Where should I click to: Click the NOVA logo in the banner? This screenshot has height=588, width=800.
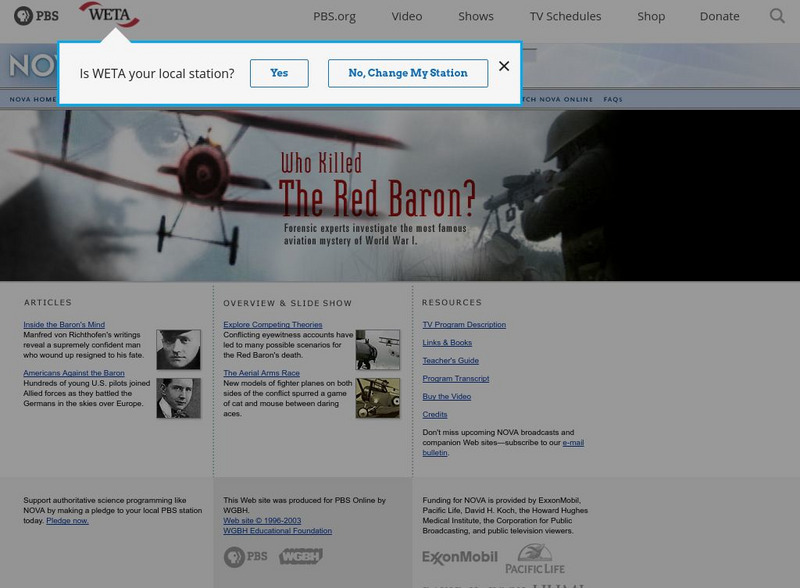[x=33, y=66]
